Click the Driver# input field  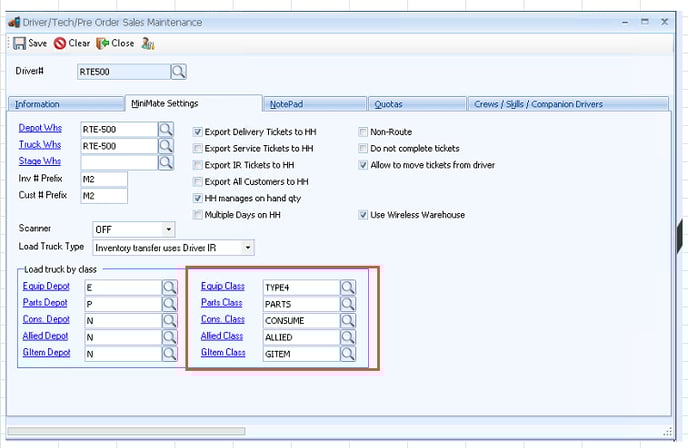124,72
